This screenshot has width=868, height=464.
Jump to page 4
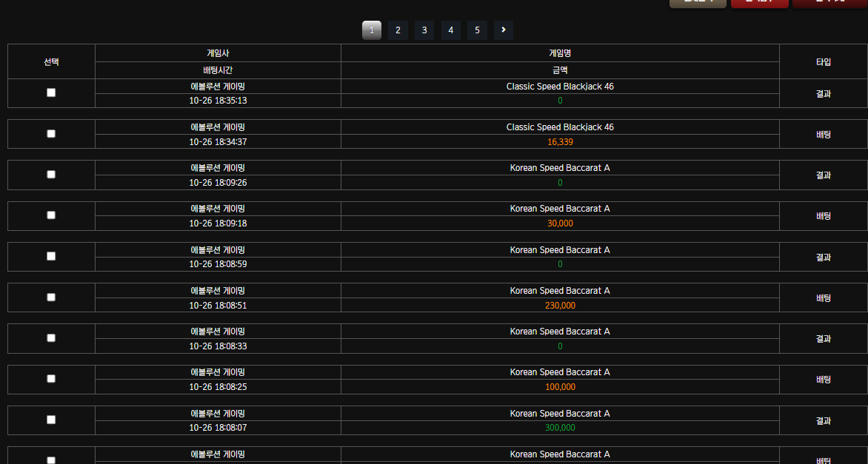(x=450, y=30)
